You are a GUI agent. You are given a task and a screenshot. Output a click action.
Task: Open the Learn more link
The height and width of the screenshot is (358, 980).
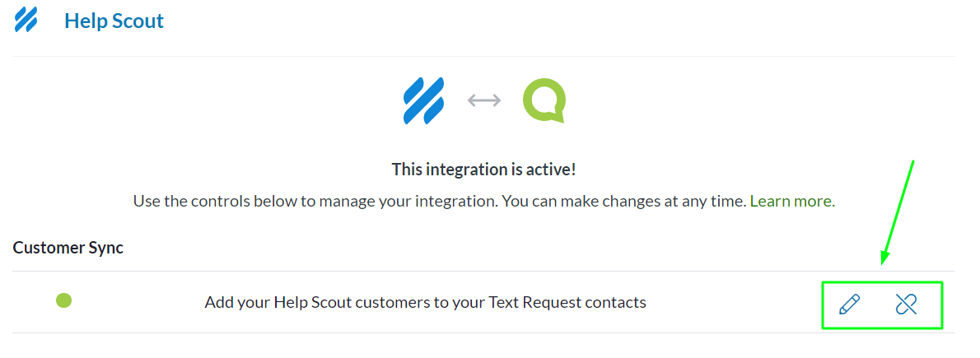[791, 201]
